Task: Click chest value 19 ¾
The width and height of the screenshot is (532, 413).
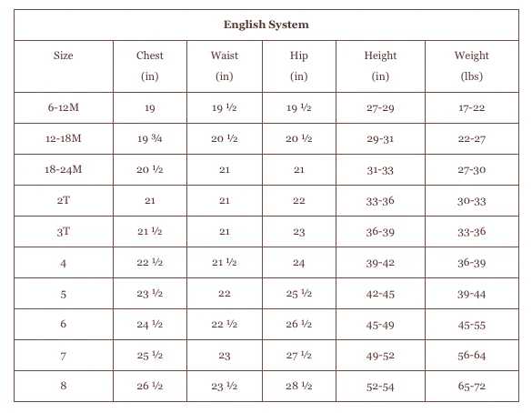Action: 150,138
